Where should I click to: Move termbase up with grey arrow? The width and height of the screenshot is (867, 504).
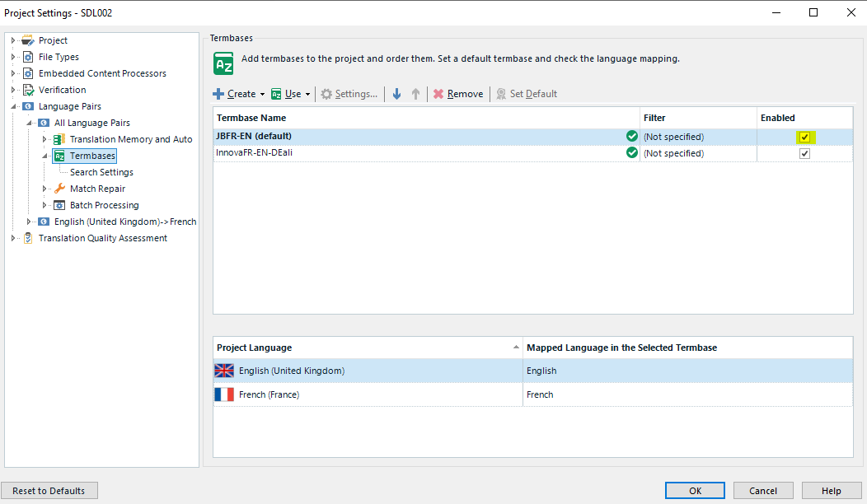(416, 94)
